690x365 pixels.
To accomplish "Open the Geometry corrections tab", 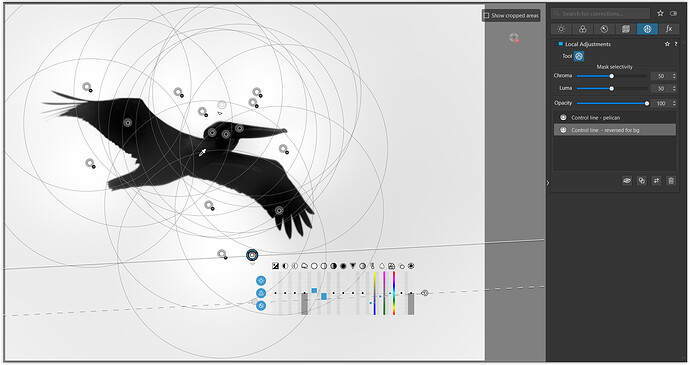I will 626,29.
